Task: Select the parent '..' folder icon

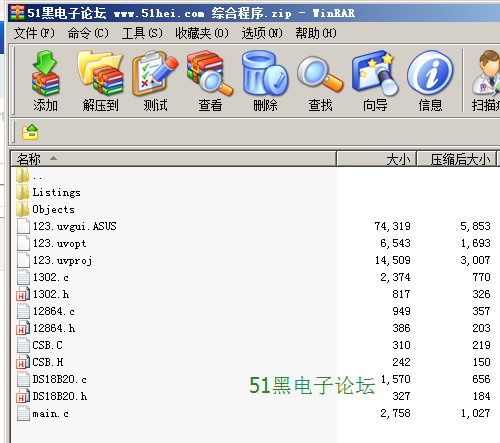Action: point(22,175)
